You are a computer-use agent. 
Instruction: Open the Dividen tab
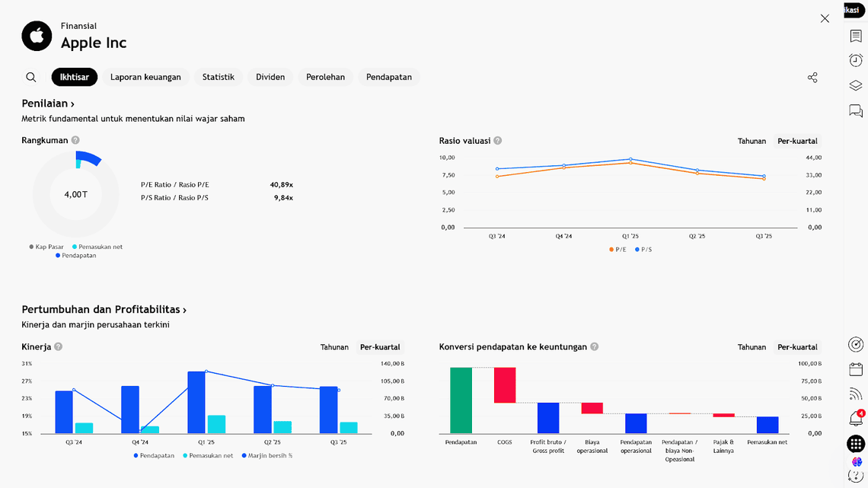click(270, 77)
